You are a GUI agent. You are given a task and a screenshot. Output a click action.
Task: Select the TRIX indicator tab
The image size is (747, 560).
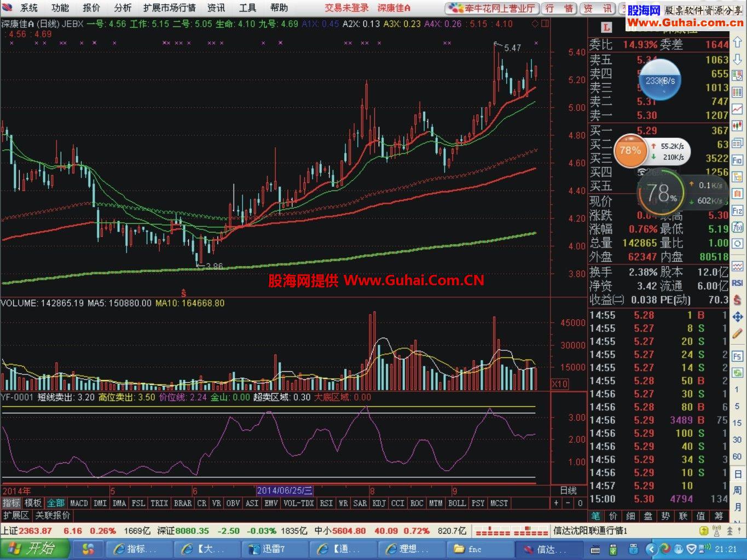click(159, 503)
